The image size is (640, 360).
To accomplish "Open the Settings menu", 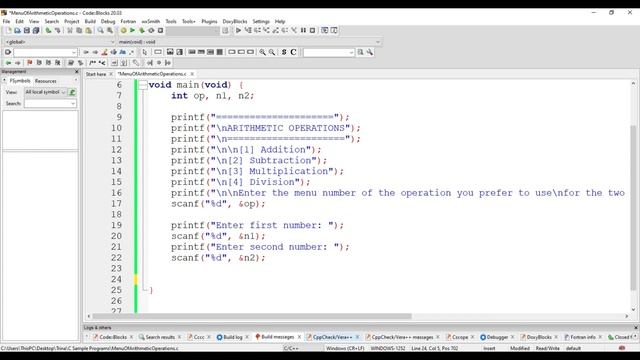I will click(261, 21).
